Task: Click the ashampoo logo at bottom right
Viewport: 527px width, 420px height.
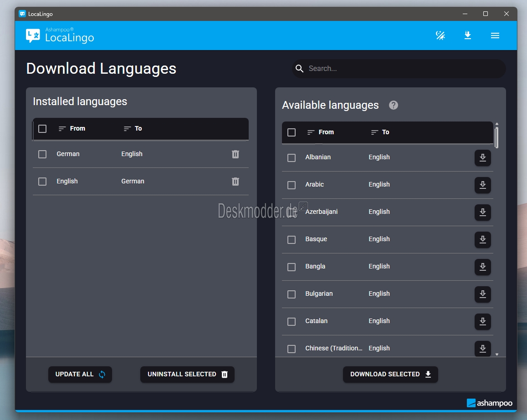Action: [x=489, y=403]
